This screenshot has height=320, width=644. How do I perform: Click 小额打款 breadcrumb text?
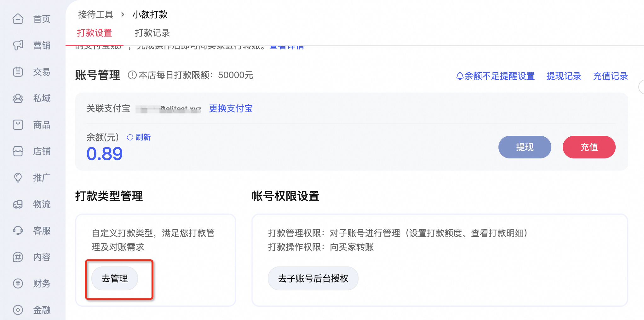coord(150,14)
